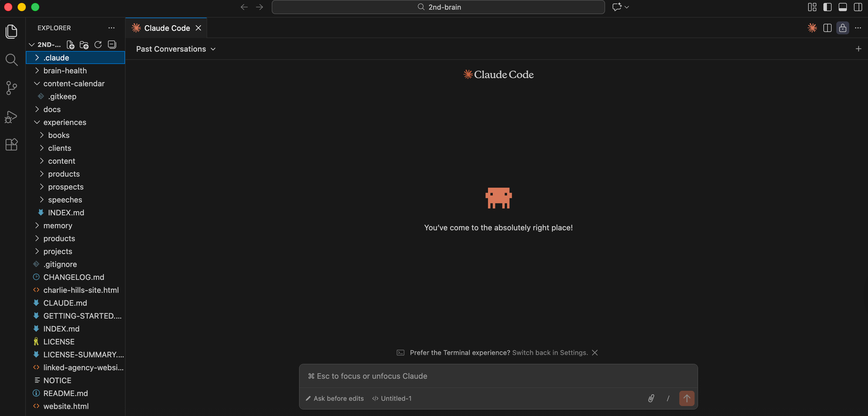Open the Search view in activity bar
The image size is (868, 416).
point(11,60)
